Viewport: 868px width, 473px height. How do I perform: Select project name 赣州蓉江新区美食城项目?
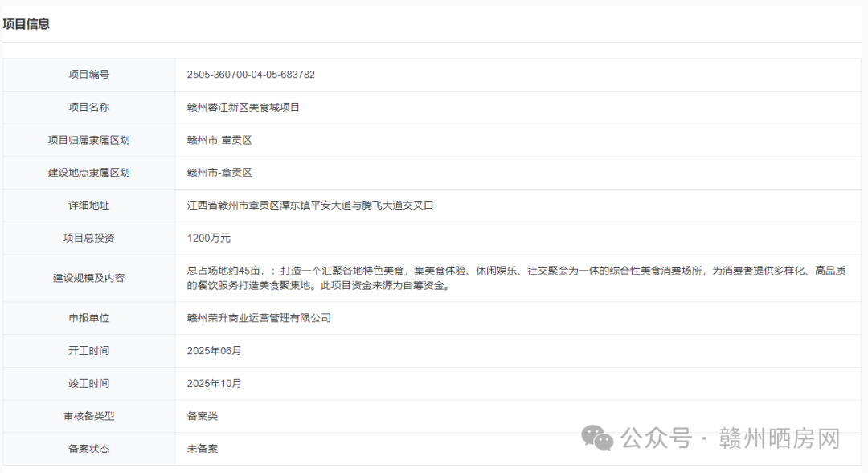tap(243, 108)
